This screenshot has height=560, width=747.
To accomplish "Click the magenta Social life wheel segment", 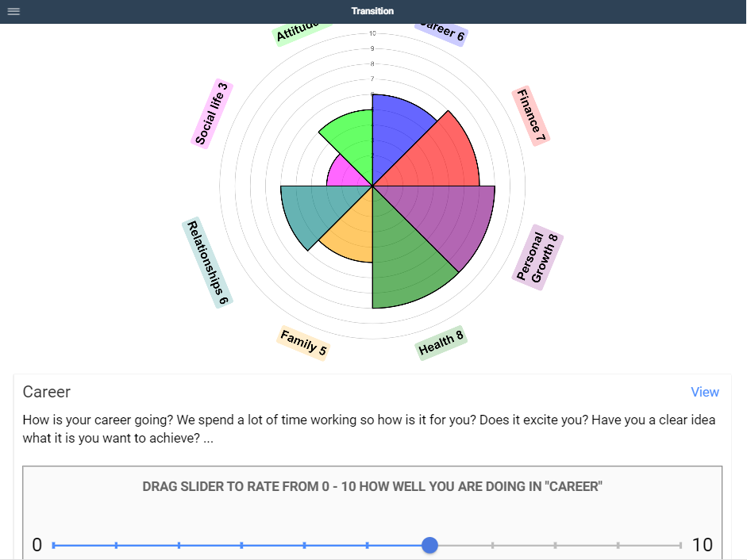I will [x=345, y=173].
